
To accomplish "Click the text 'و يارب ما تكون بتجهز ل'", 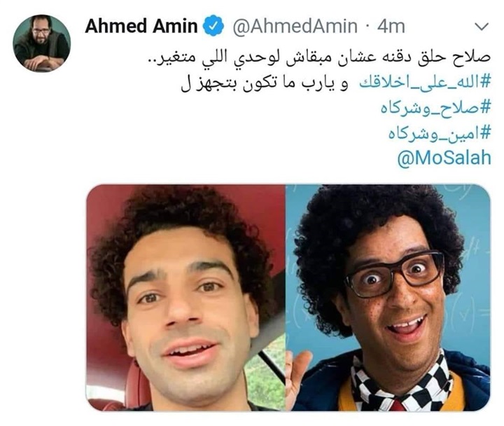I will 265,83.
